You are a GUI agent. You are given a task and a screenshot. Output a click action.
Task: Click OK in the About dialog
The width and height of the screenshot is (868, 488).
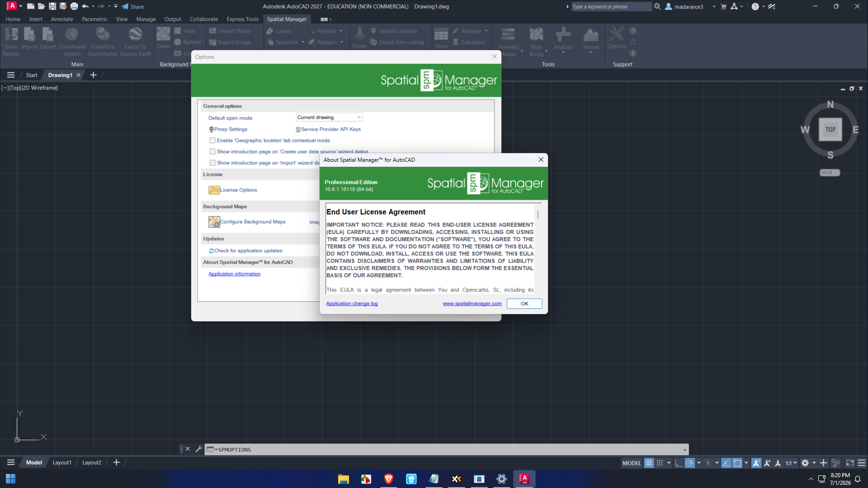click(x=524, y=304)
